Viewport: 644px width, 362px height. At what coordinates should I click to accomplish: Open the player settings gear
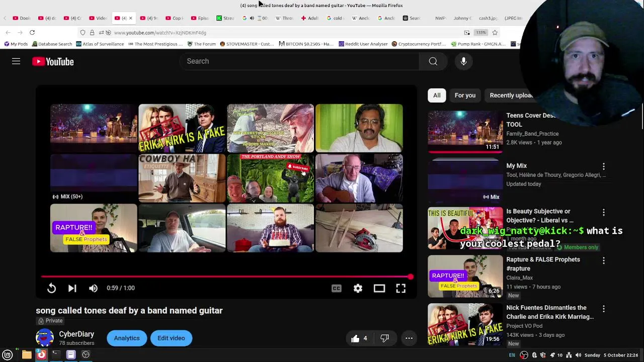coord(358,288)
